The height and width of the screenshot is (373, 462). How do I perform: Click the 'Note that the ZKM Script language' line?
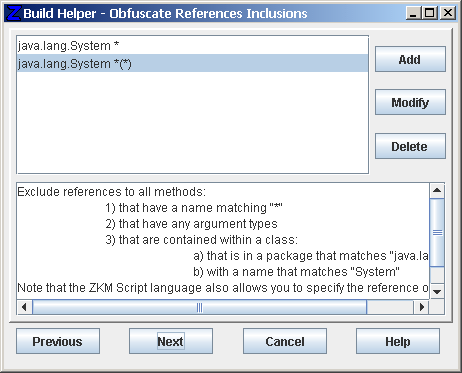tap(223, 288)
